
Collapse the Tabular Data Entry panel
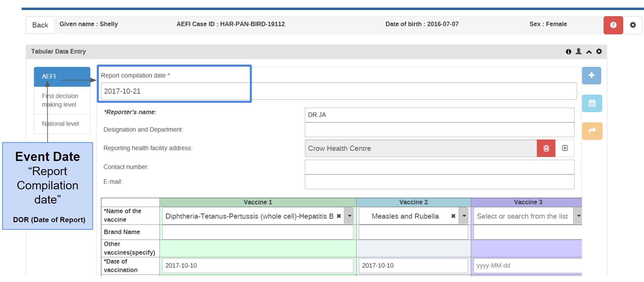click(x=589, y=52)
